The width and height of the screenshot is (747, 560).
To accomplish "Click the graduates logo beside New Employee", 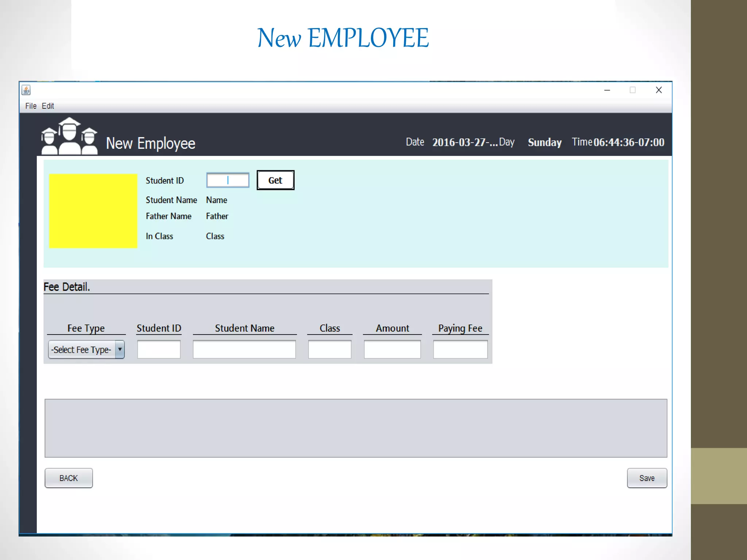I will click(69, 136).
